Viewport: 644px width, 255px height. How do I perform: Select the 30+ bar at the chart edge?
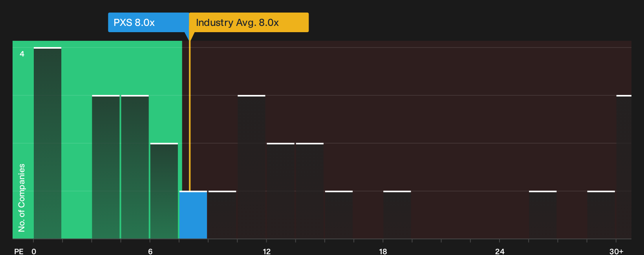(x=624, y=167)
